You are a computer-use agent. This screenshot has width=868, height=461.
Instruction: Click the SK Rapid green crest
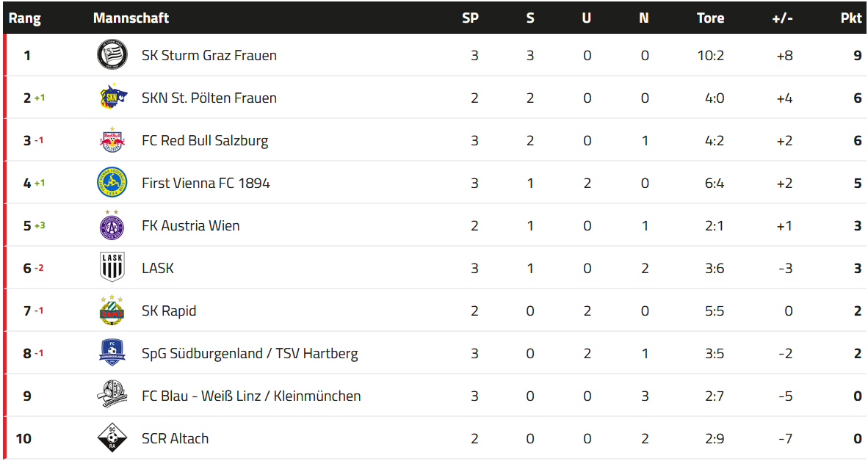pos(112,310)
